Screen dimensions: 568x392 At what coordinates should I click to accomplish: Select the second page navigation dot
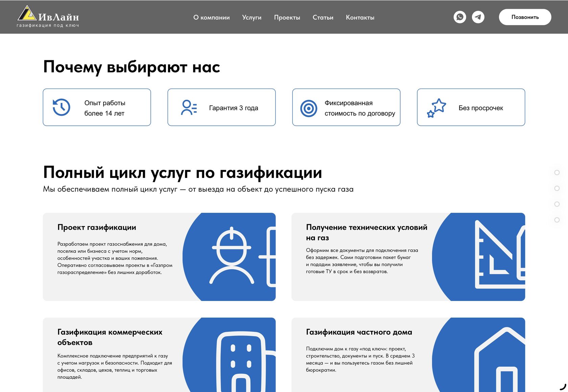(x=557, y=188)
